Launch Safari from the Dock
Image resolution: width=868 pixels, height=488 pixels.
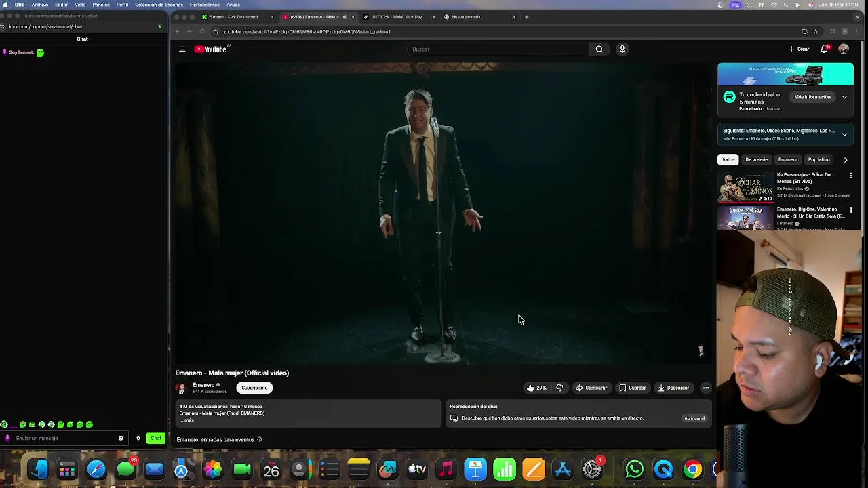point(96,469)
